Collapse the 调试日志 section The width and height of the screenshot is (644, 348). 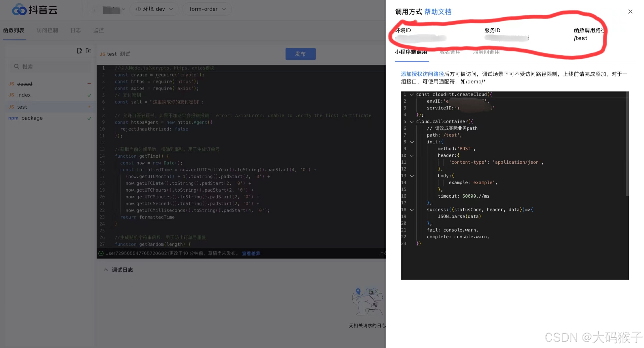pos(106,270)
